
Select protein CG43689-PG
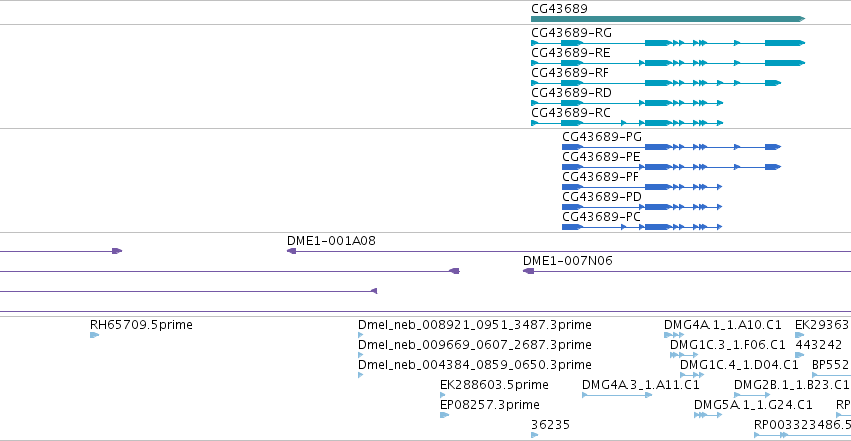point(602,137)
